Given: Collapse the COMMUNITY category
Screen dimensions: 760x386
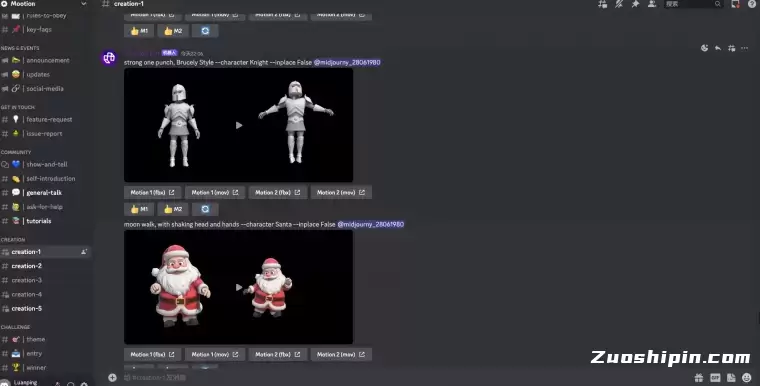Looking at the screenshot, I should click(x=16, y=152).
